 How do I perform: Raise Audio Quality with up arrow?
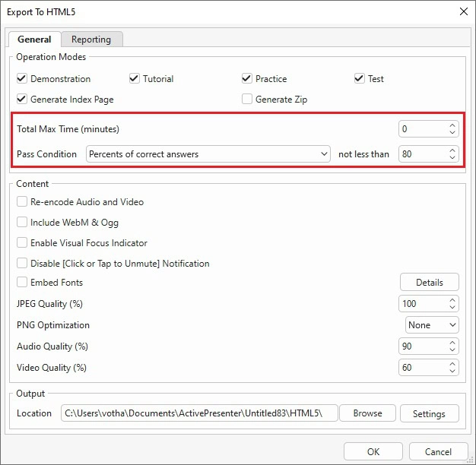pyautogui.click(x=452, y=343)
